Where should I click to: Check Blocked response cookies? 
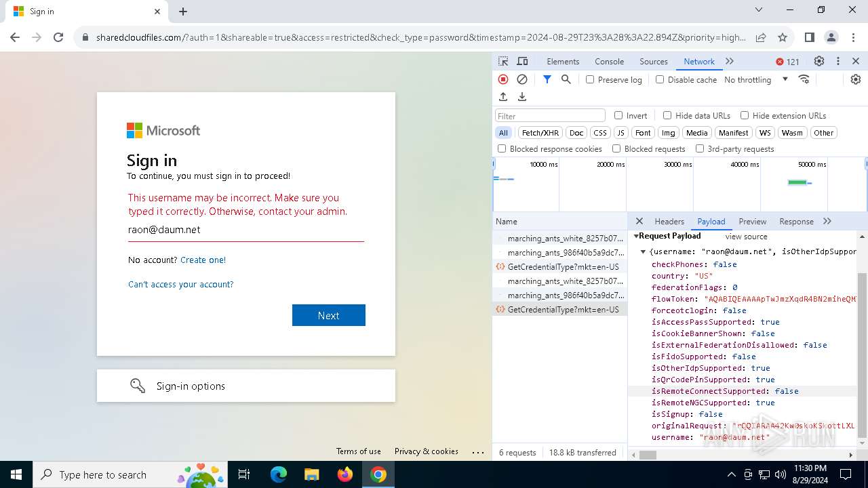point(502,148)
